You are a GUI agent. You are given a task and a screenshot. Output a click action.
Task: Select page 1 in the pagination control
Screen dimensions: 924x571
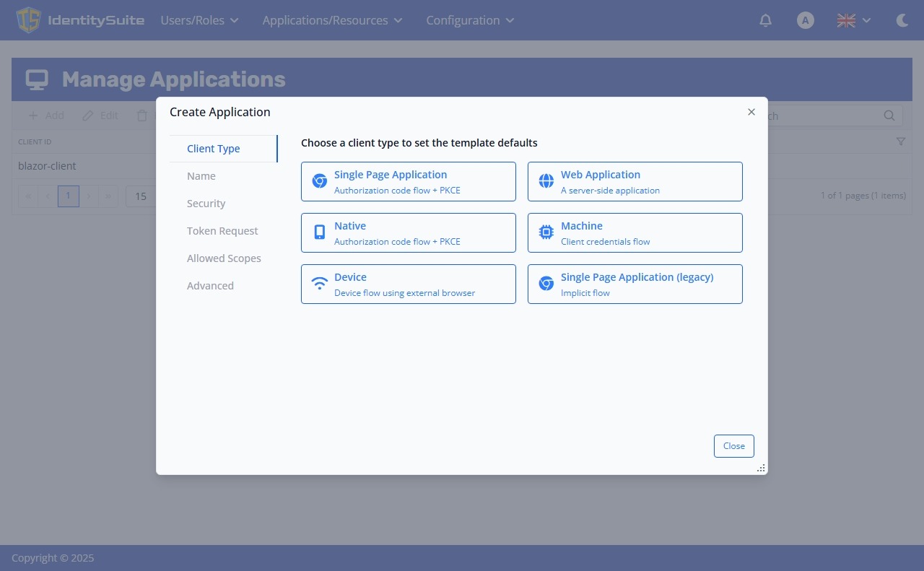click(68, 196)
